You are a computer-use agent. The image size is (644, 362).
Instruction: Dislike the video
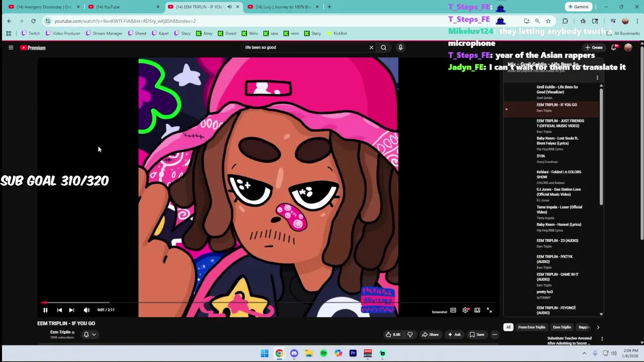click(x=410, y=334)
